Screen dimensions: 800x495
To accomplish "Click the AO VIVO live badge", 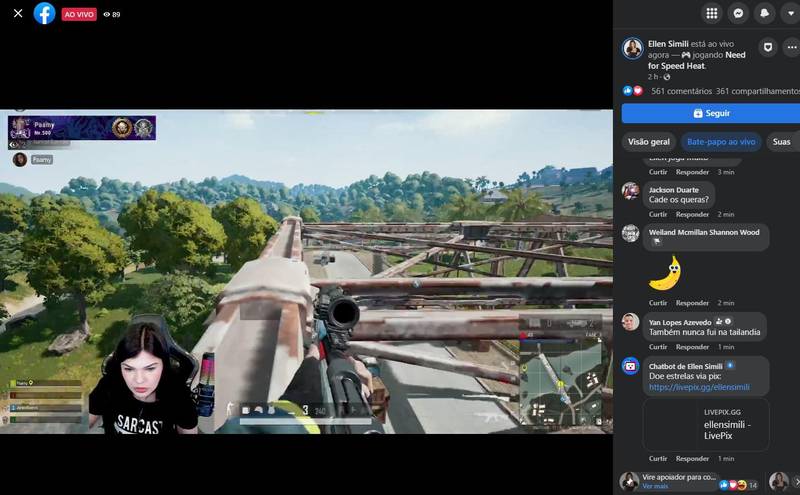I will [x=79, y=14].
